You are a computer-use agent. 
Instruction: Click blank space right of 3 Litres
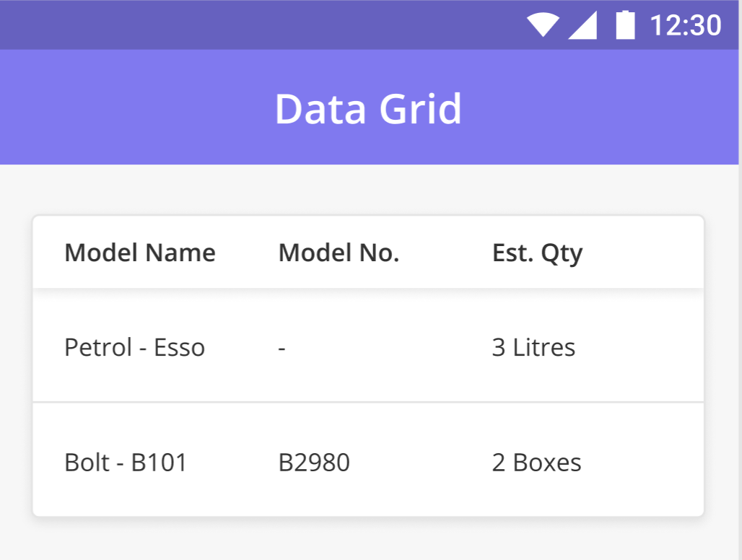coord(639,348)
